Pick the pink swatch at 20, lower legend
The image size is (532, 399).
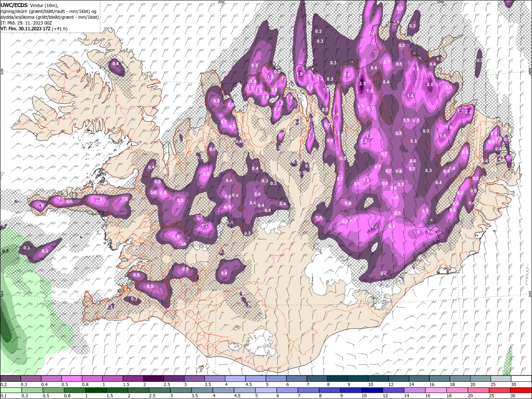click(478, 390)
